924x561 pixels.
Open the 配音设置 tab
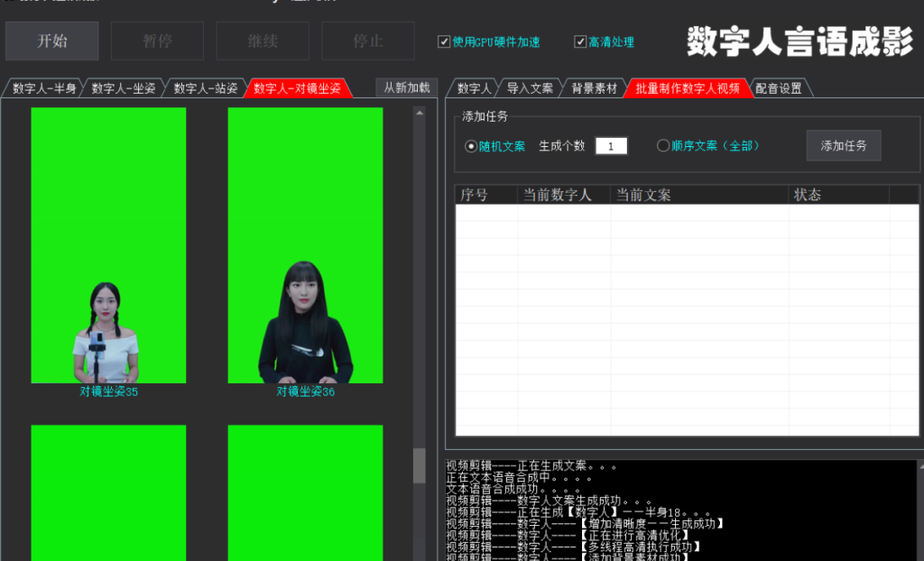[779, 88]
